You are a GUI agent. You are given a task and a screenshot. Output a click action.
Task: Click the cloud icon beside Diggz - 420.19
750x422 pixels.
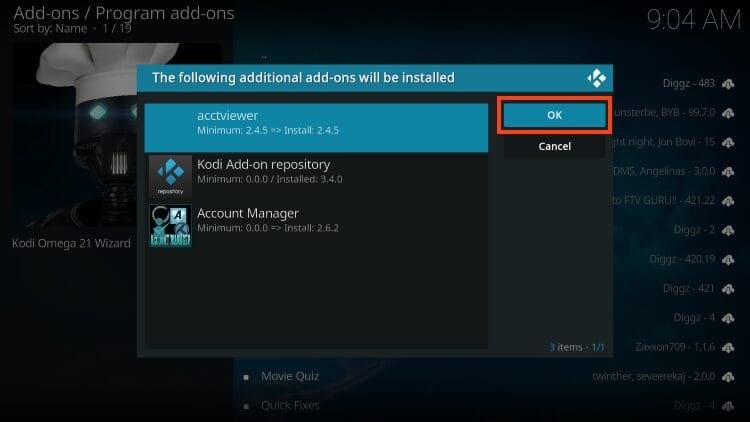point(728,260)
